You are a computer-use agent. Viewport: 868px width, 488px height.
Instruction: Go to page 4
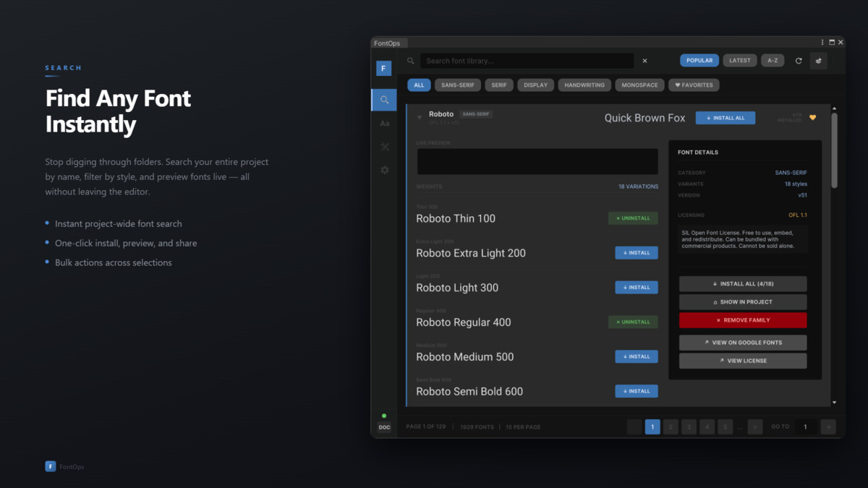tap(707, 427)
